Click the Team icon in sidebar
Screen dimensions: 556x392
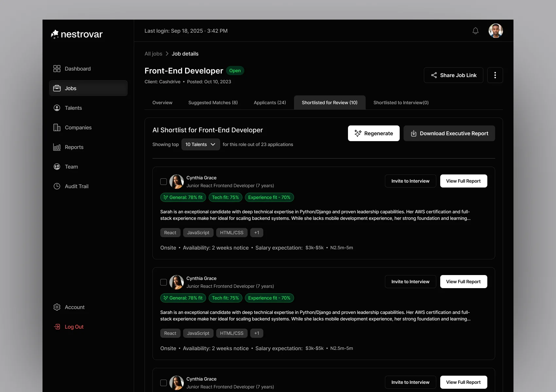pos(57,167)
